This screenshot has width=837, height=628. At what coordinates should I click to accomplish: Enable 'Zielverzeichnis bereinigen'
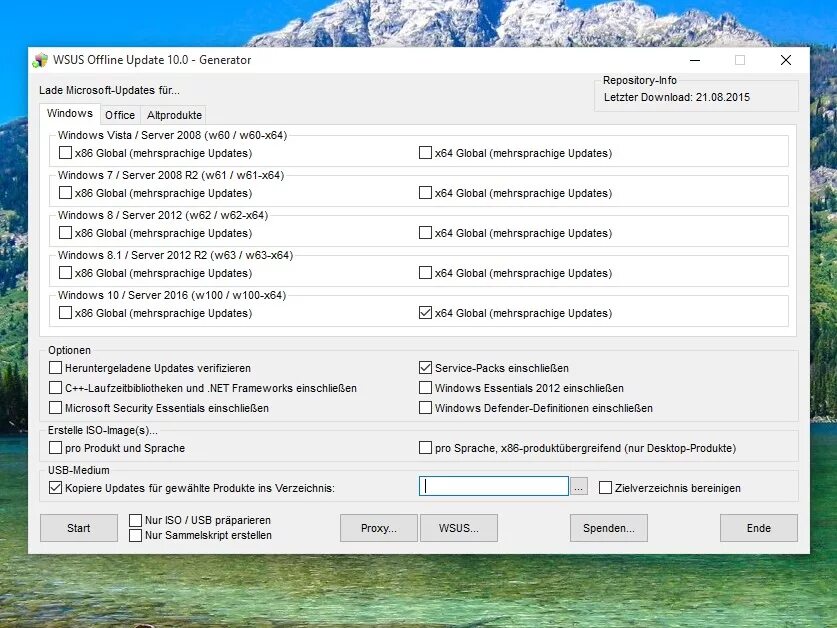click(605, 487)
